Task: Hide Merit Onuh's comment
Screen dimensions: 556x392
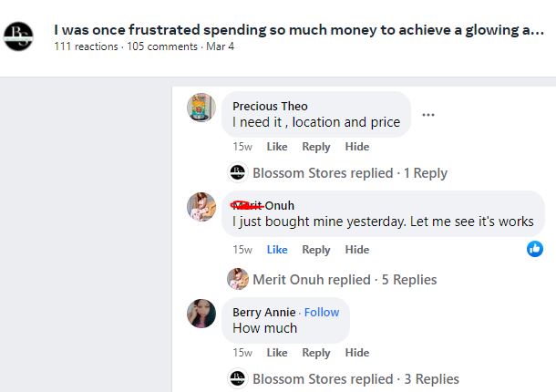Action: (357, 250)
